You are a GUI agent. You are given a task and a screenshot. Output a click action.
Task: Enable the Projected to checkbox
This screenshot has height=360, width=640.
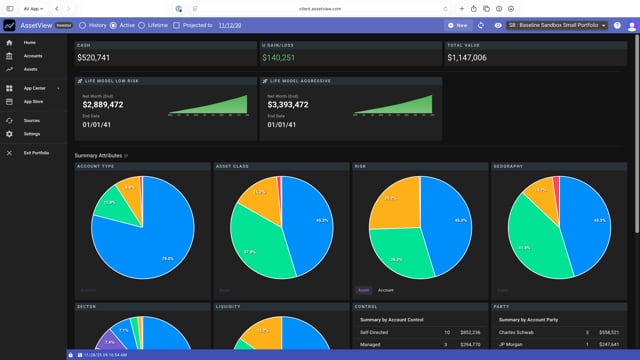coord(176,25)
